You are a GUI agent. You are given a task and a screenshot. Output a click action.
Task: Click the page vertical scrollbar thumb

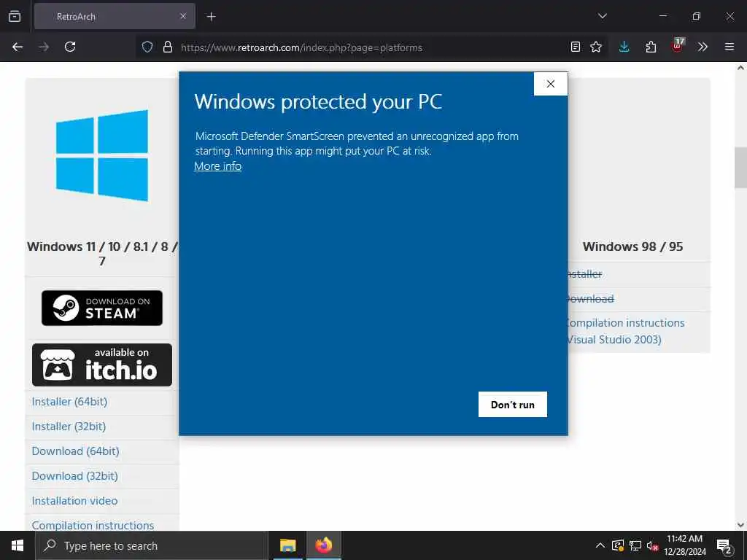tap(740, 168)
